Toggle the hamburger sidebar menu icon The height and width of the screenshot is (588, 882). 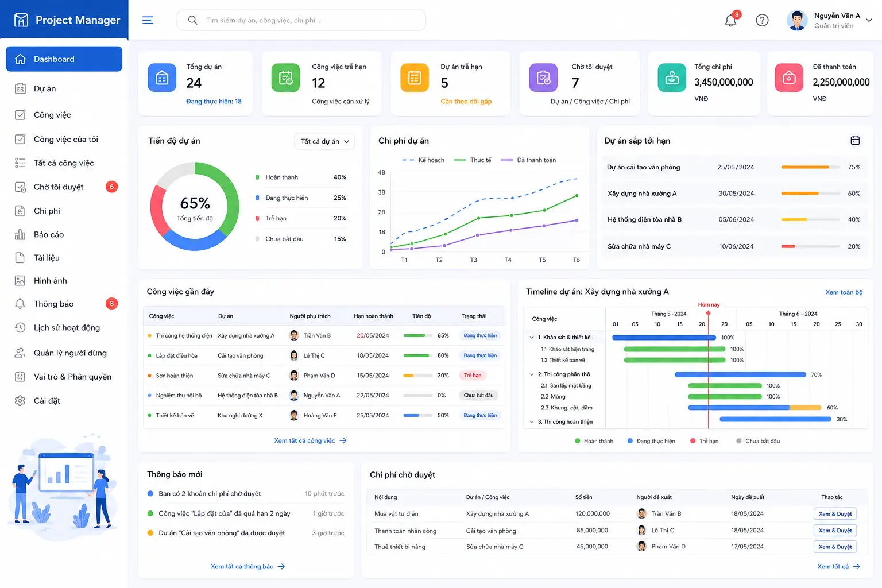pyautogui.click(x=148, y=20)
